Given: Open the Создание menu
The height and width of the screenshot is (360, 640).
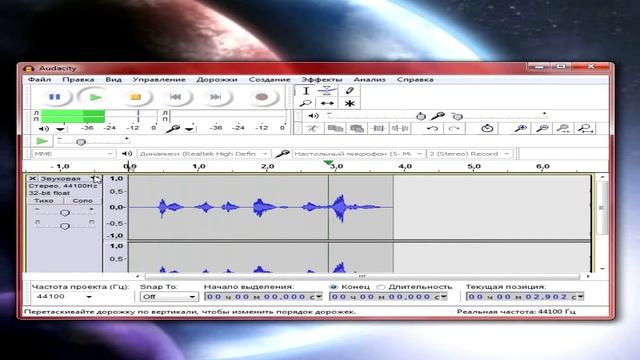Looking at the screenshot, I should pos(269,80).
